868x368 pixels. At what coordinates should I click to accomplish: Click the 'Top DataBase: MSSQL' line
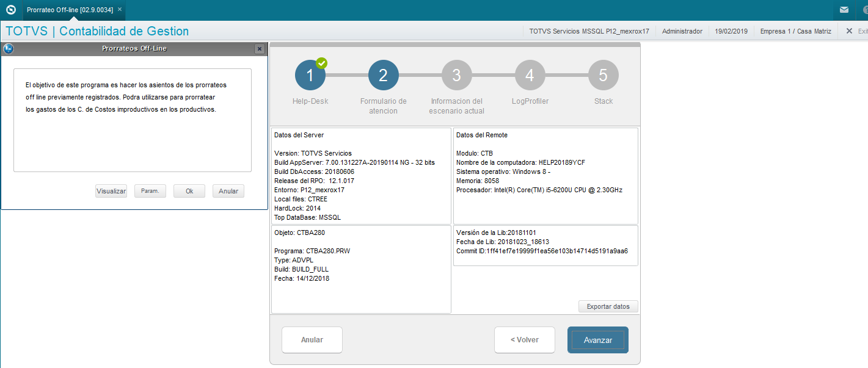(307, 217)
